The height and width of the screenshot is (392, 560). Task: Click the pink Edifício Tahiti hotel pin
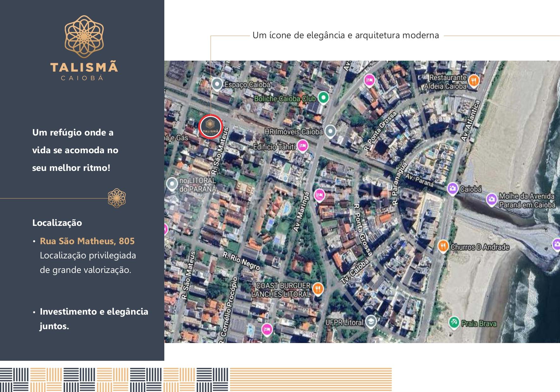pos(302,146)
